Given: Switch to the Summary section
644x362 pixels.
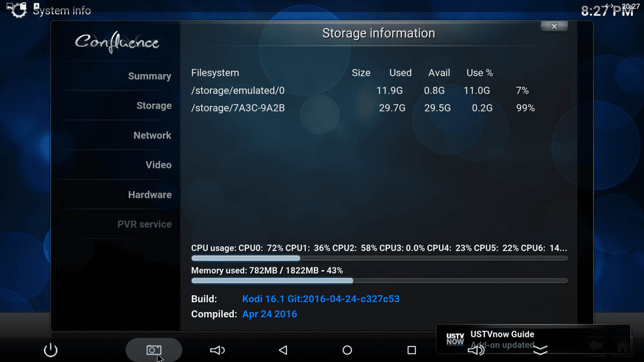Looking at the screenshot, I should coord(150,76).
